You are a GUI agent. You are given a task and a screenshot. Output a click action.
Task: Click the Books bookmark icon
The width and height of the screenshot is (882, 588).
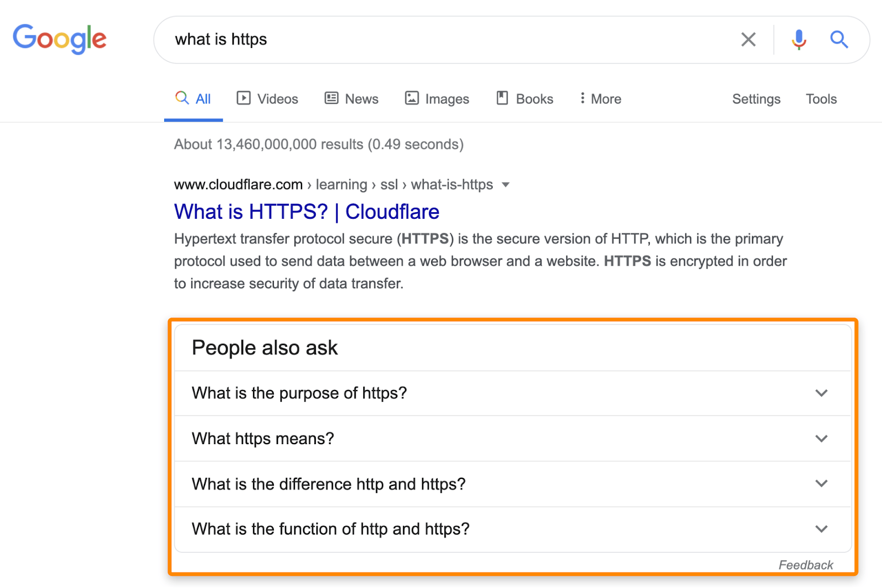(502, 98)
